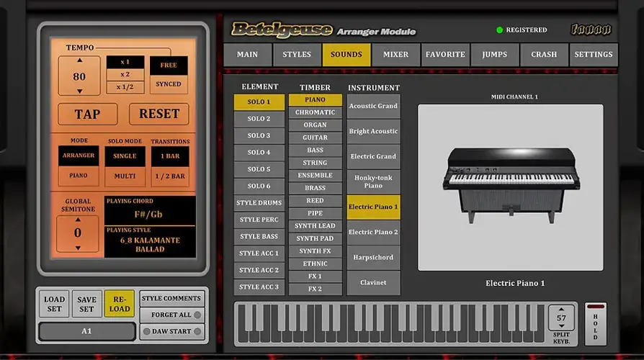Click the RE-LOAD button
The height and width of the screenshot is (360, 644).
click(120, 304)
